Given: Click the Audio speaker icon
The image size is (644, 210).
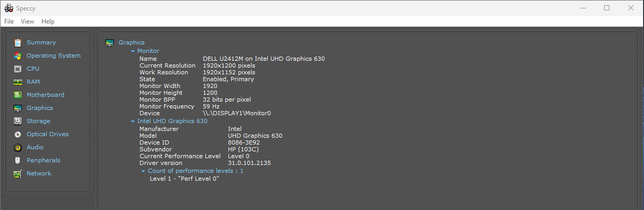Looking at the screenshot, I should [18, 147].
